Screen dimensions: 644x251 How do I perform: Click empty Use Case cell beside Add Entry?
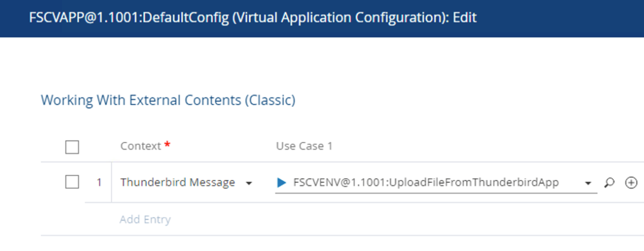[429, 219]
